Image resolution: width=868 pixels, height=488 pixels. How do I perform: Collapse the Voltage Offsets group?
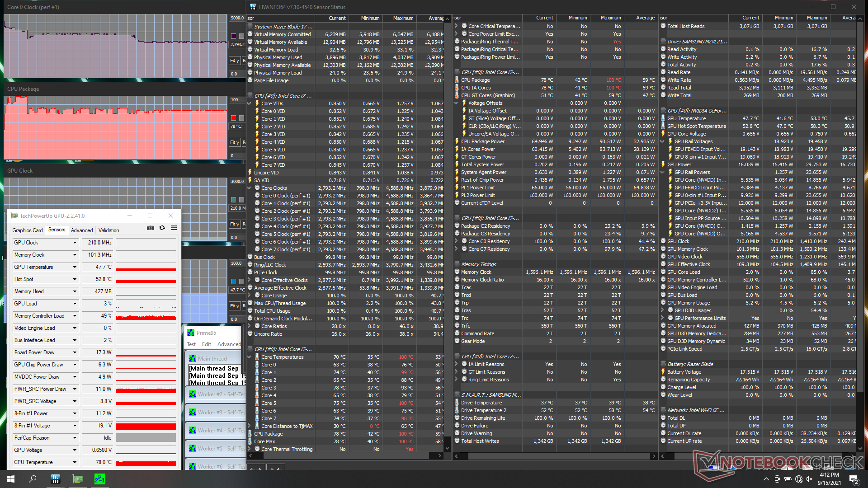coord(456,103)
